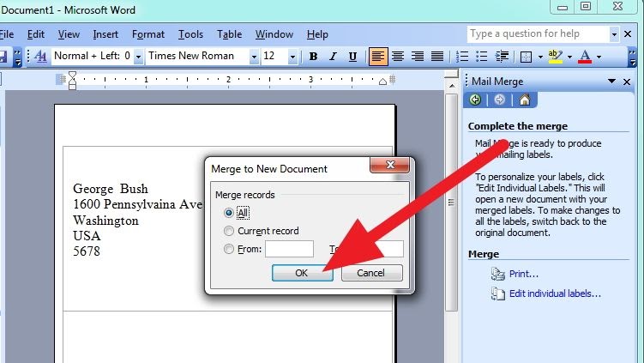Go back in Mail Merge pane
Image resolution: width=644 pixels, height=363 pixels.
pyautogui.click(x=475, y=100)
